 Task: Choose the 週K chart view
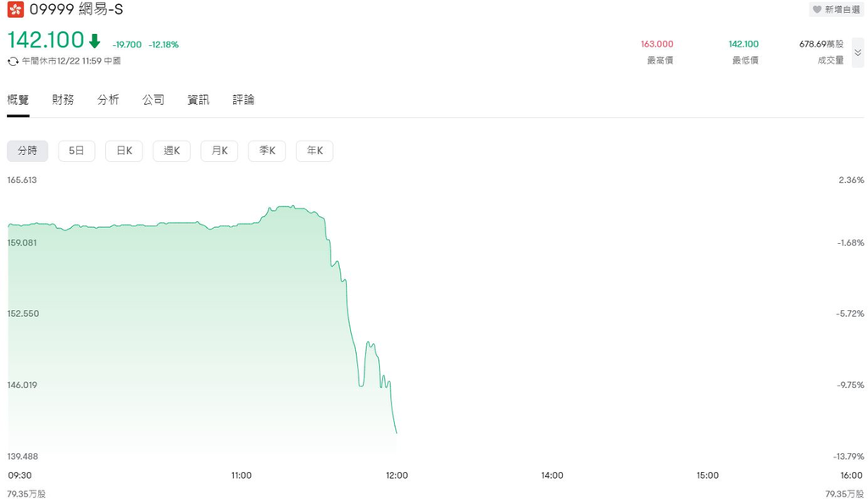(171, 151)
